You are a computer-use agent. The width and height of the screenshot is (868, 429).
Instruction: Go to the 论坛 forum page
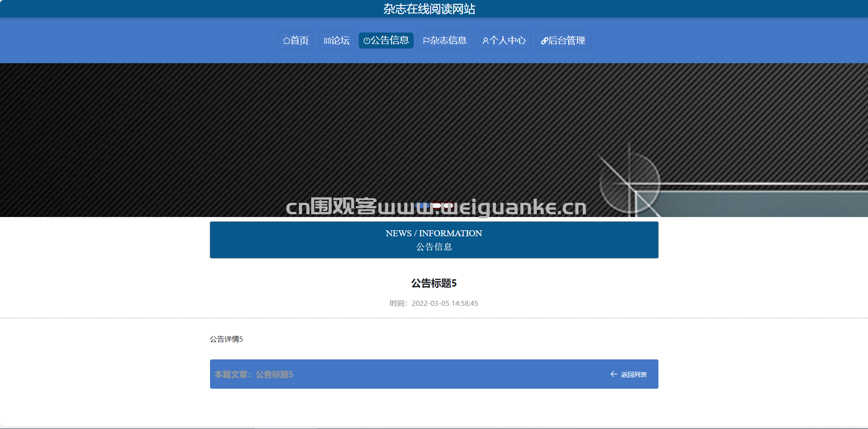(336, 40)
